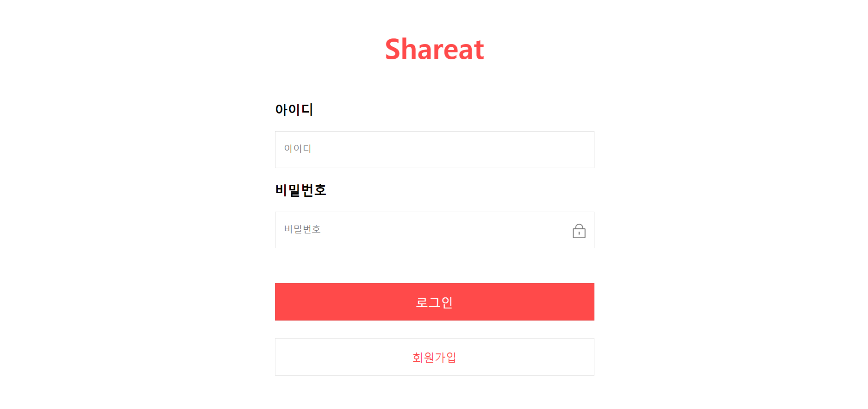868x409 pixels.
Task: Select the 비밀번호 field label
Action: [301, 190]
